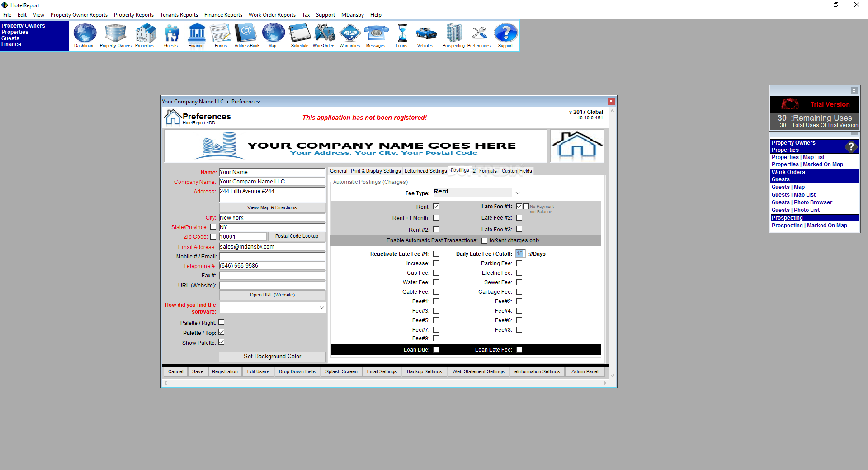Open the Vehicles car icon

425,35
